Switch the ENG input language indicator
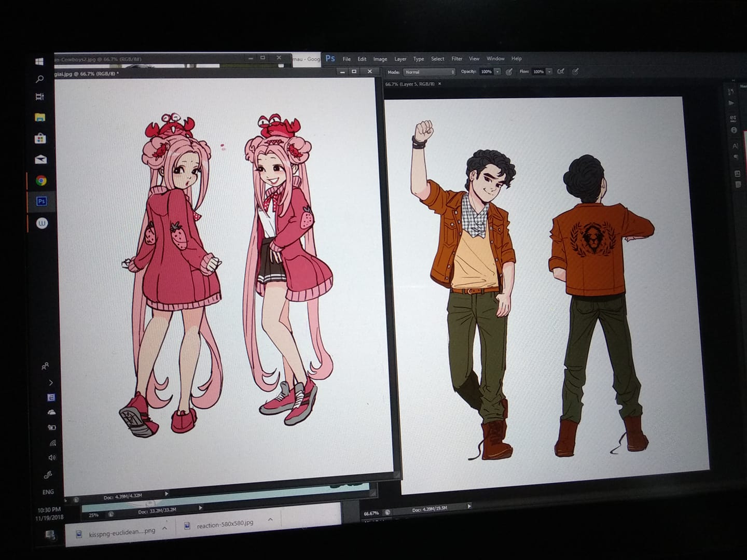Image resolution: width=747 pixels, height=560 pixels. click(x=48, y=492)
